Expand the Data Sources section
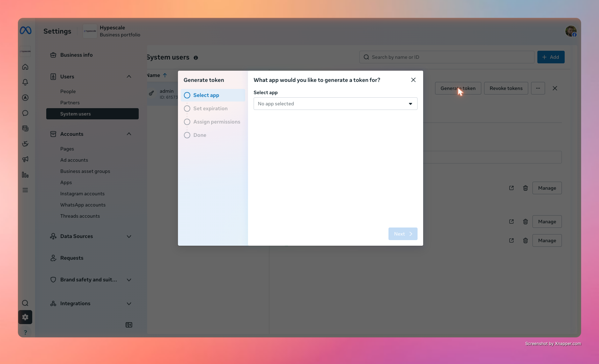This screenshot has height=364, width=599. click(129, 236)
